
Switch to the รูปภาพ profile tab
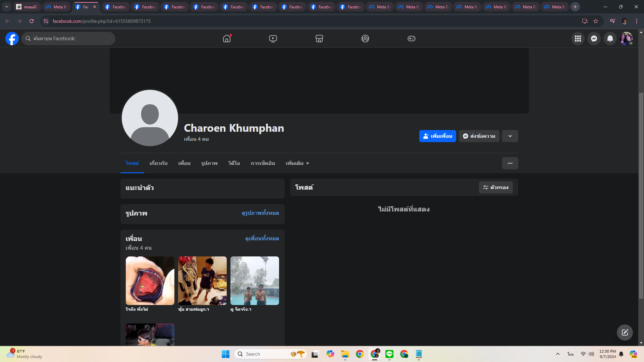coord(209,163)
